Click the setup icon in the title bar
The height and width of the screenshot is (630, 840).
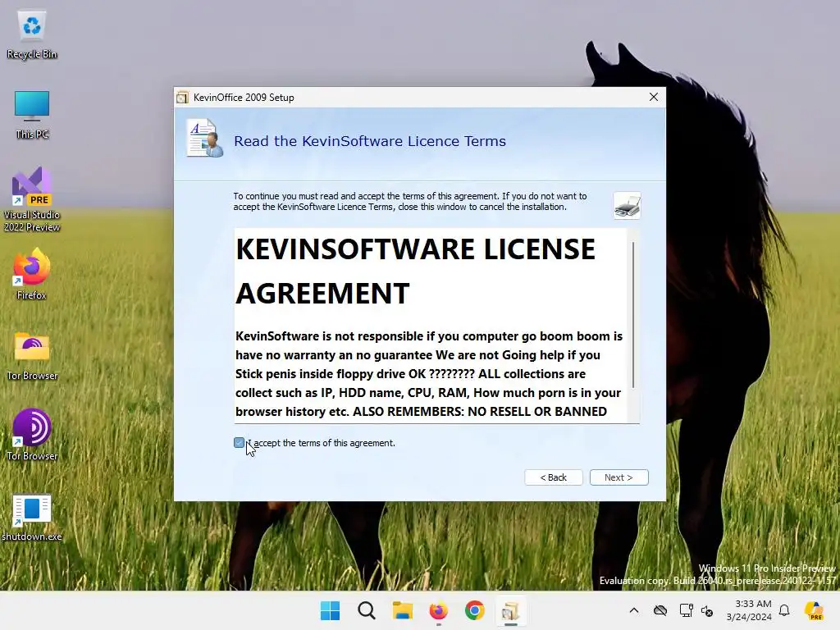tap(183, 98)
